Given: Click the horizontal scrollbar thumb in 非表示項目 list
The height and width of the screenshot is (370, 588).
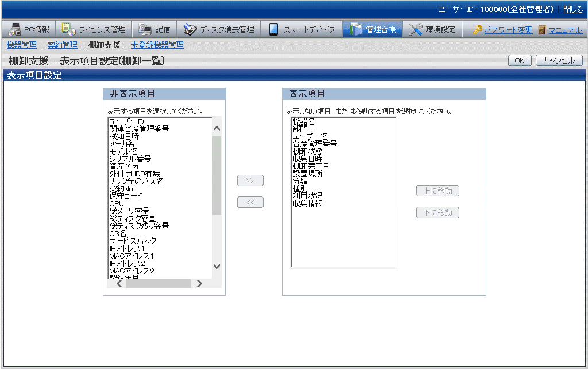Looking at the screenshot, I should point(158,284).
